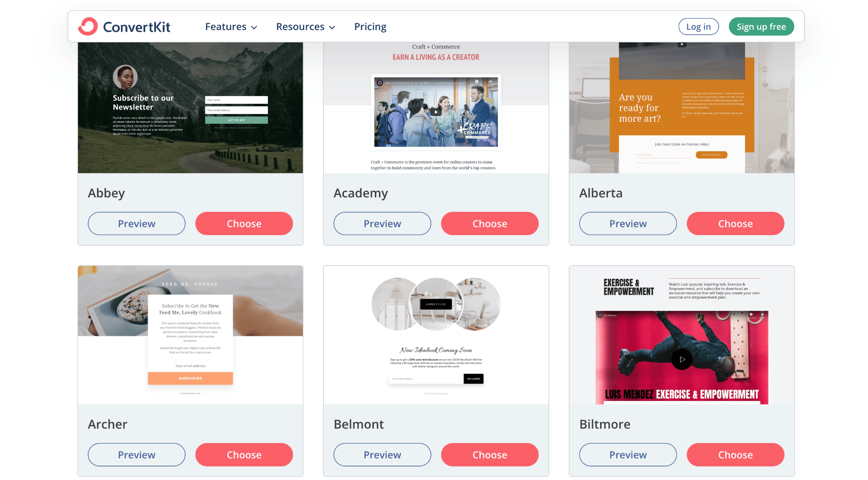
Task: Preview the Biltmore template
Action: (x=628, y=455)
